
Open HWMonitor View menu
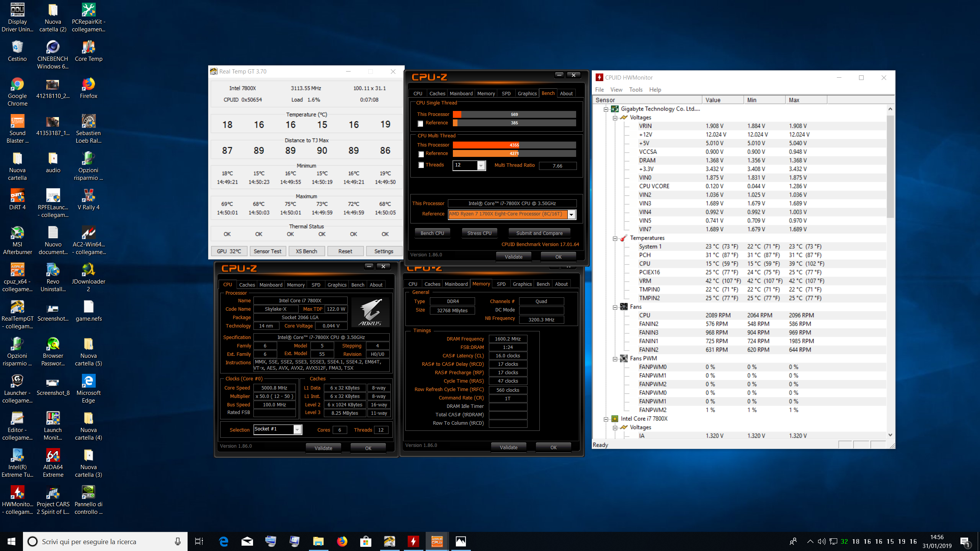616,90
